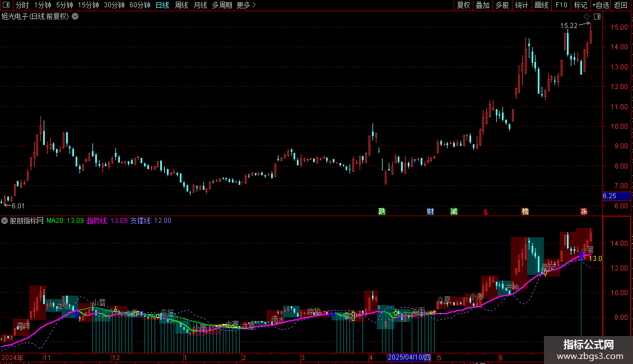Image resolution: width=633 pixels, height=364 pixels.
Task: Switch to 月线 monthly chart
Action: 200,5
